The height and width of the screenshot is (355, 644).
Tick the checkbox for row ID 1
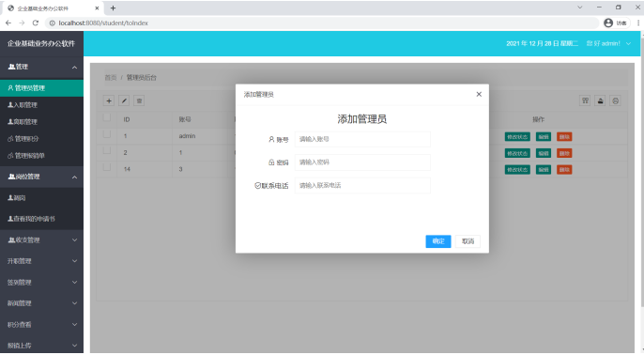coord(107,134)
